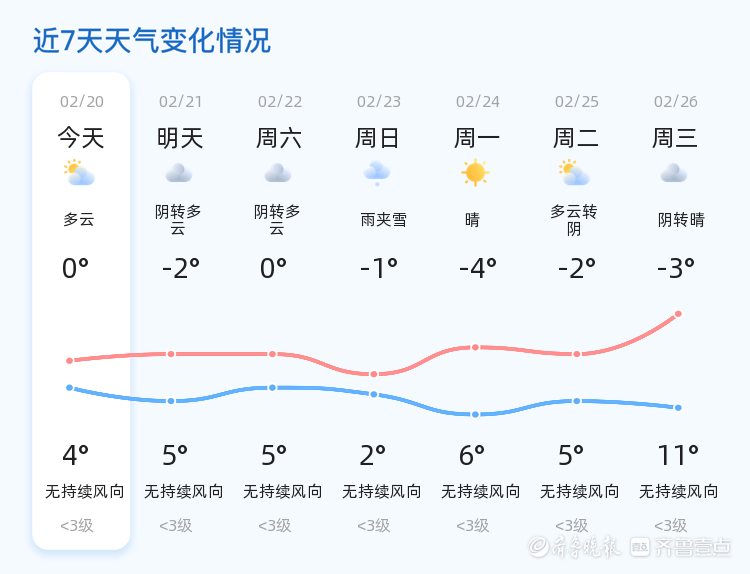This screenshot has height=574, width=750.
Task: Click the 齐鲁壹点 watermark logo
Action: (x=681, y=547)
